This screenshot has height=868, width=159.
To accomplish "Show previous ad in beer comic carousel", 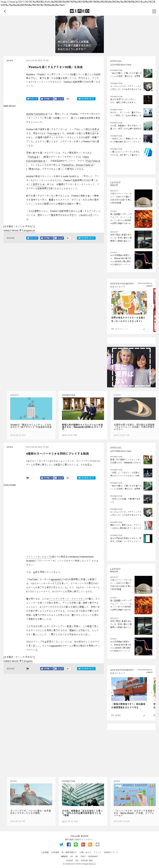I will (x=111, y=306).
